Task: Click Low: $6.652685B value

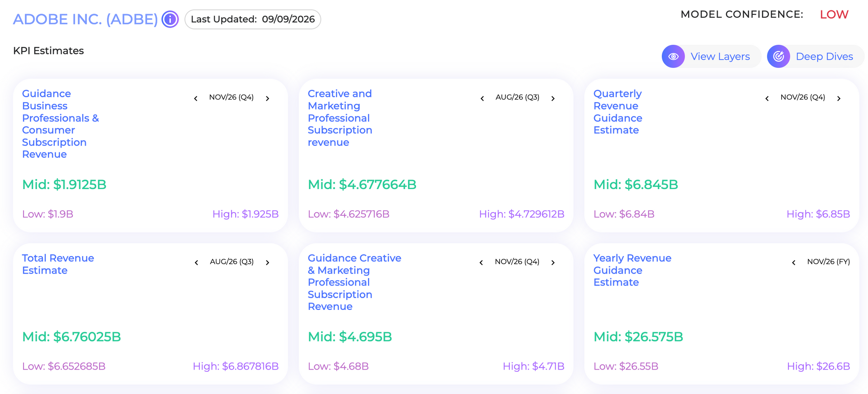Action: click(x=64, y=366)
